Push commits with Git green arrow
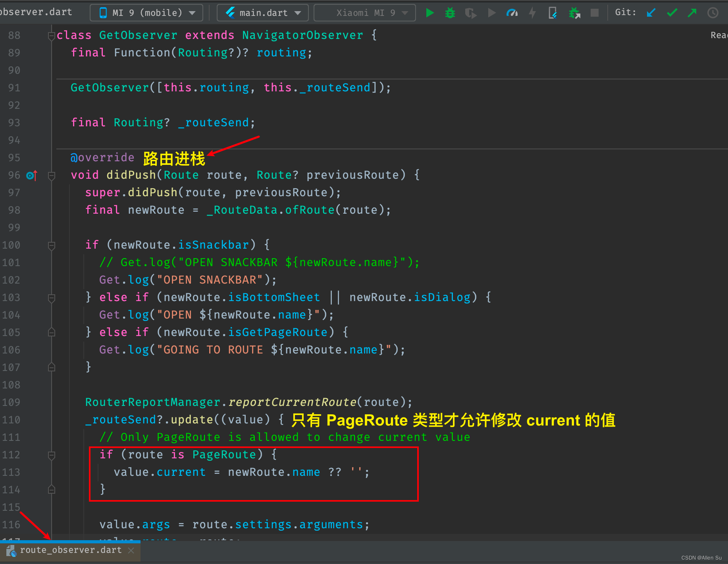 tap(692, 13)
